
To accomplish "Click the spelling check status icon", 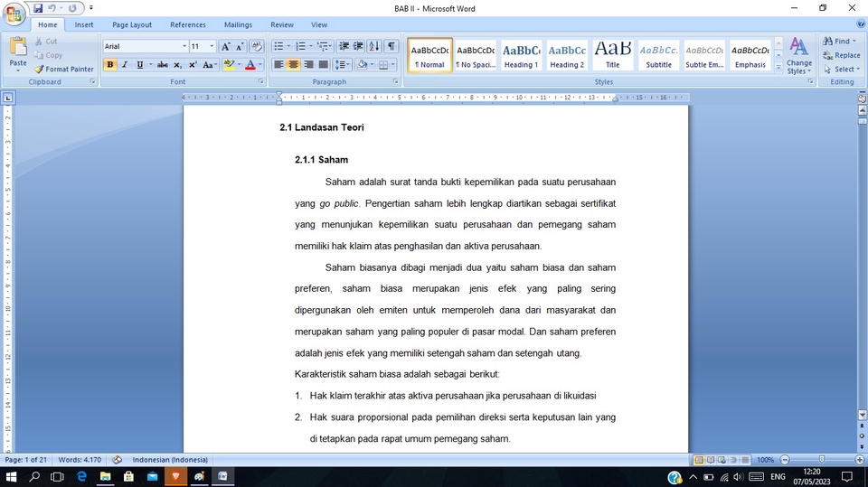I will (x=117, y=459).
